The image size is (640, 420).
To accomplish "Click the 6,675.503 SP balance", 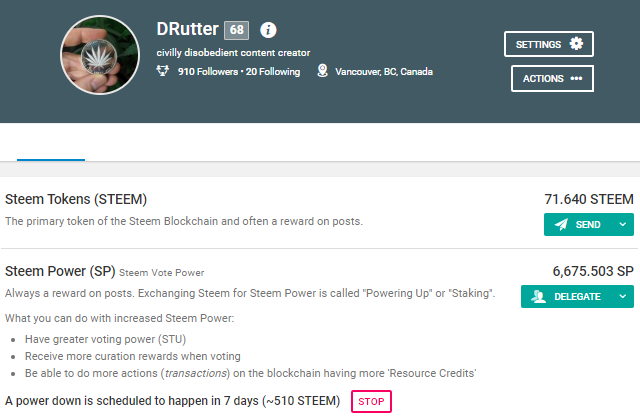I will click(x=593, y=271).
